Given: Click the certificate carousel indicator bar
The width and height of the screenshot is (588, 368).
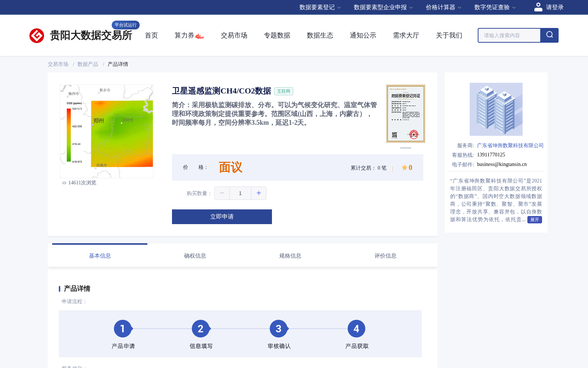Looking at the screenshot, I should coord(406,148).
